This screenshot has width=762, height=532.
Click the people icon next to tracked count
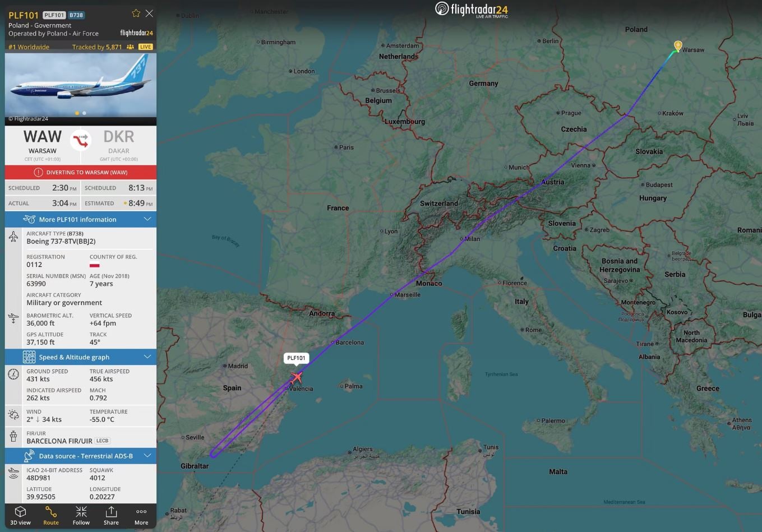coord(130,47)
